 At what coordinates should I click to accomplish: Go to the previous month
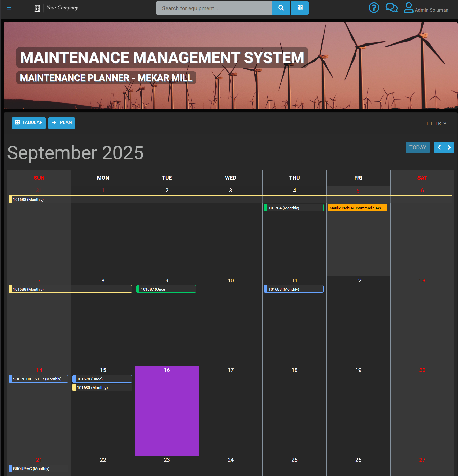(x=439, y=148)
